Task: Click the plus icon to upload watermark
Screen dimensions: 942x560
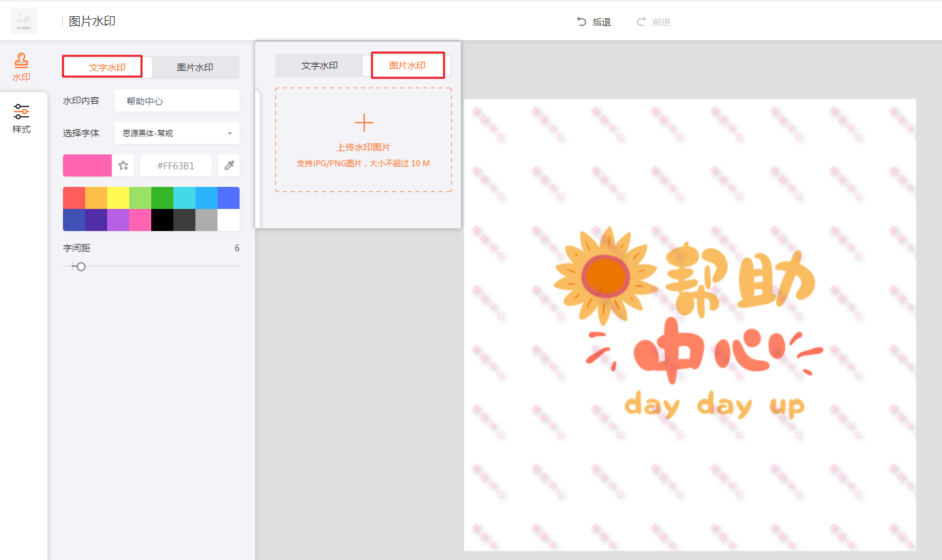Action: tap(364, 123)
